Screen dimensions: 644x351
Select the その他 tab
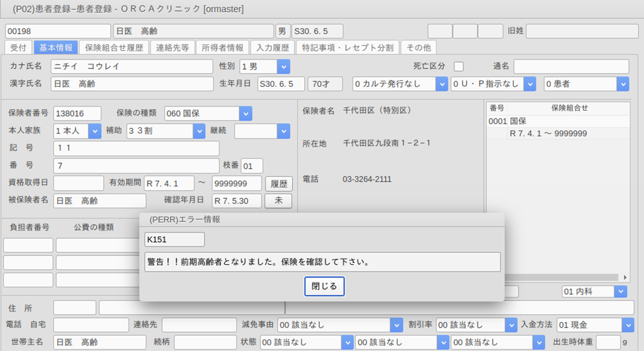419,48
